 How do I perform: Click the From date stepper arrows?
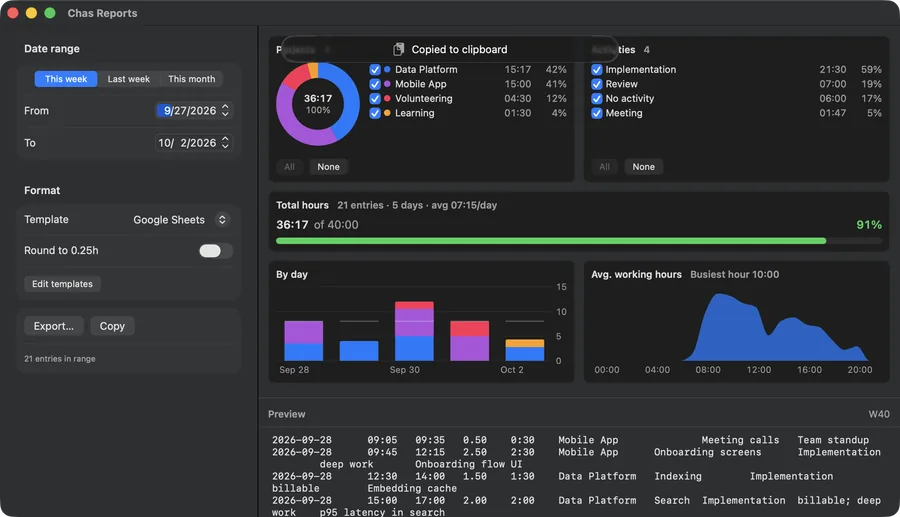pos(226,110)
